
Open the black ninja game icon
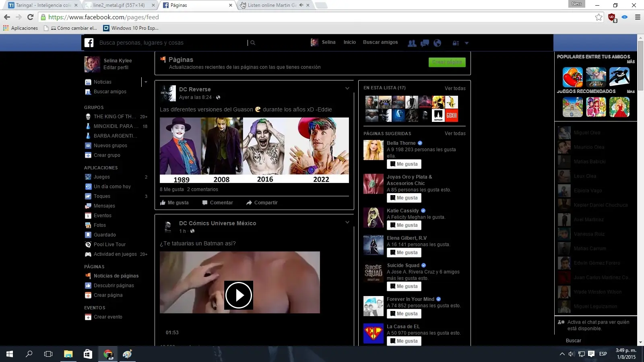(619, 77)
